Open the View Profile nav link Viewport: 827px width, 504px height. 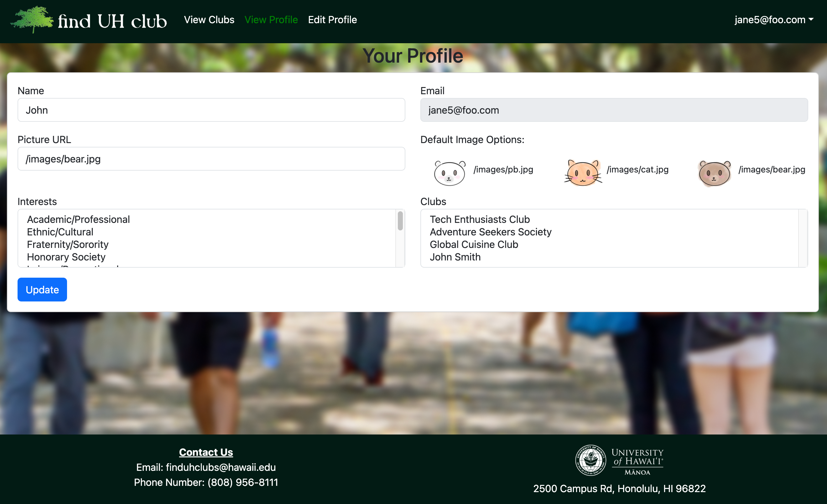271,19
